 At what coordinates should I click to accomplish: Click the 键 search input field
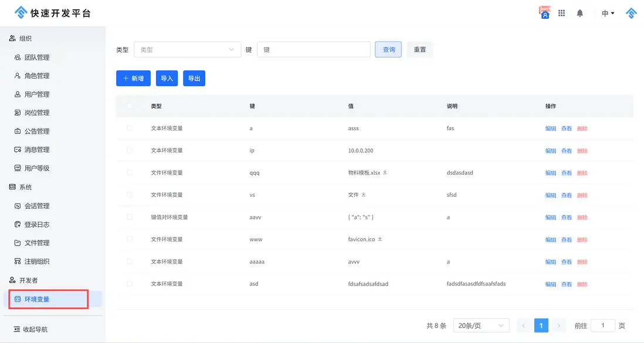point(313,50)
